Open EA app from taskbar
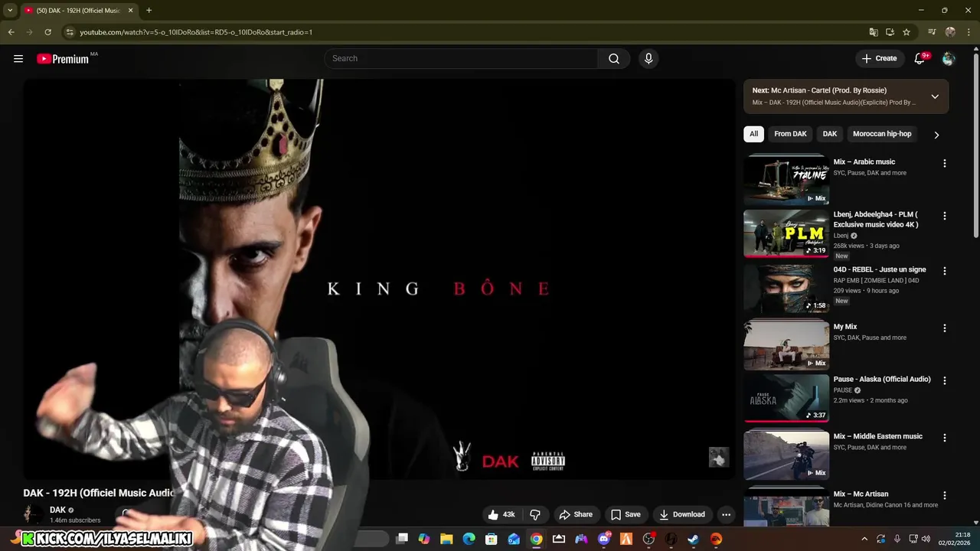Screen dimensions: 980x551 [716, 539]
